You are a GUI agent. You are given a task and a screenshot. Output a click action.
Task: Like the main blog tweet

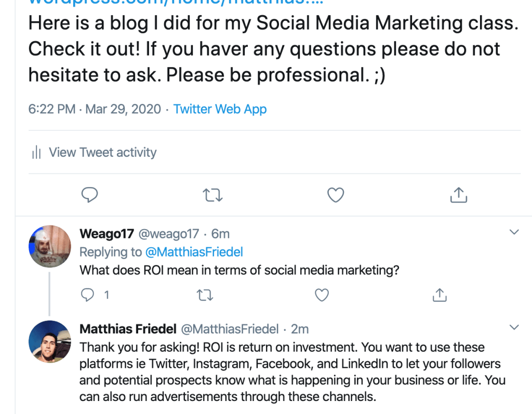point(336,195)
